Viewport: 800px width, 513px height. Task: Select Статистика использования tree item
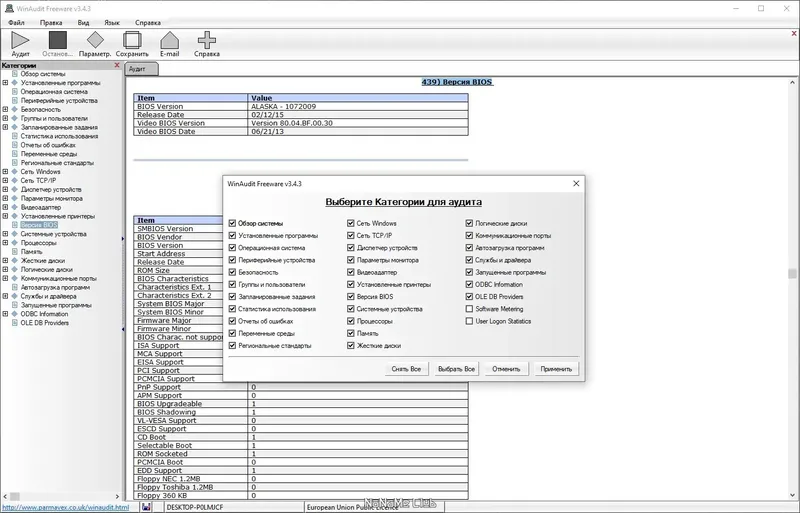tap(59, 136)
